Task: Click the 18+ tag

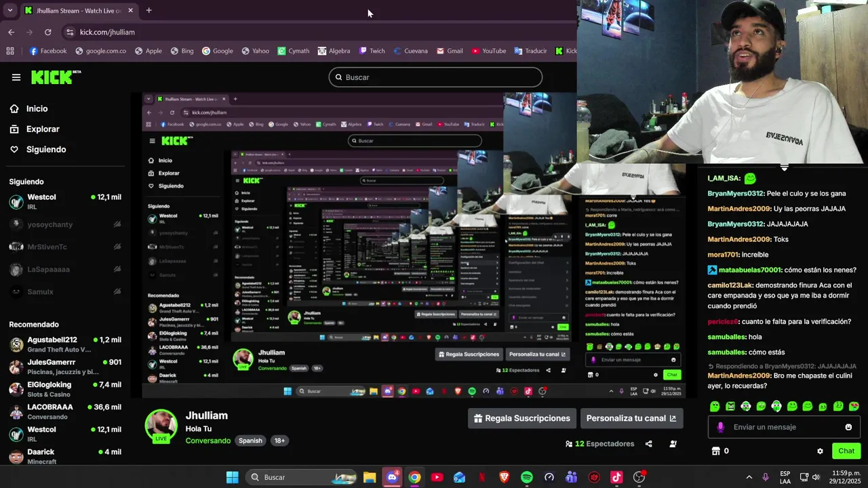Action: pos(279,441)
